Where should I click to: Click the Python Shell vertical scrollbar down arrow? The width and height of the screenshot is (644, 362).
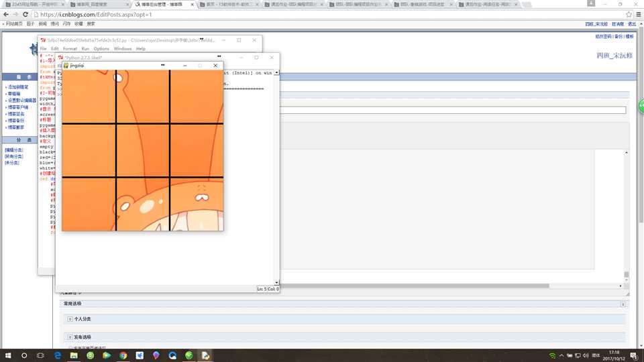tap(277, 282)
